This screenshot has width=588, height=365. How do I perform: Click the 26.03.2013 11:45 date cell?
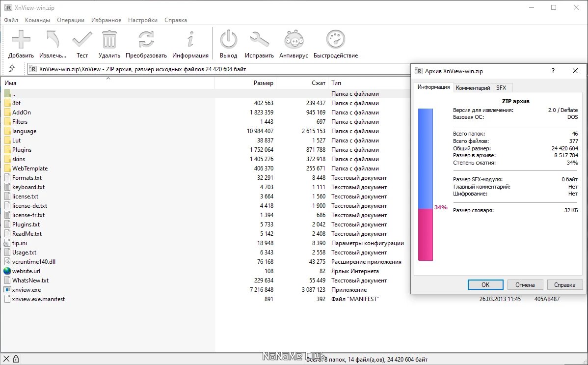pos(500,299)
